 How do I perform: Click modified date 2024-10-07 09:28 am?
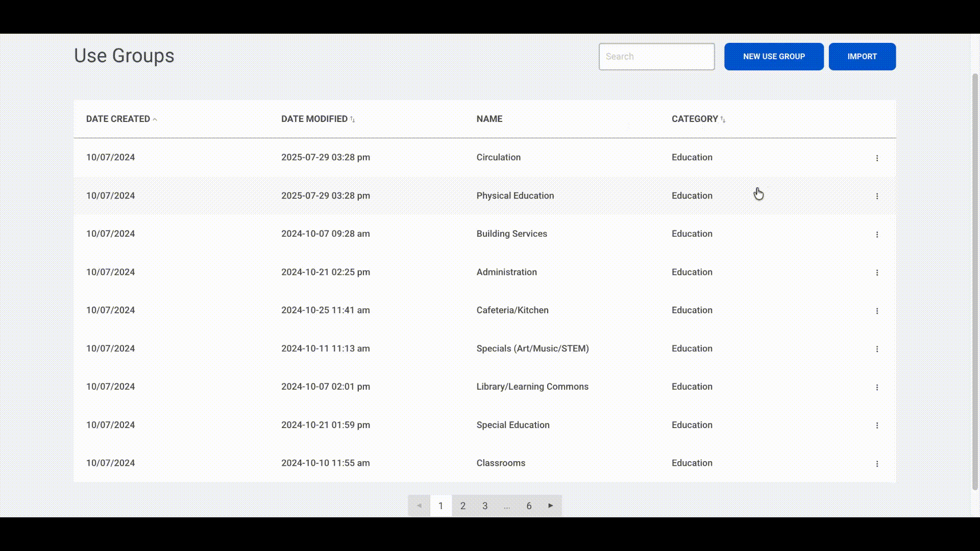pyautogui.click(x=326, y=234)
